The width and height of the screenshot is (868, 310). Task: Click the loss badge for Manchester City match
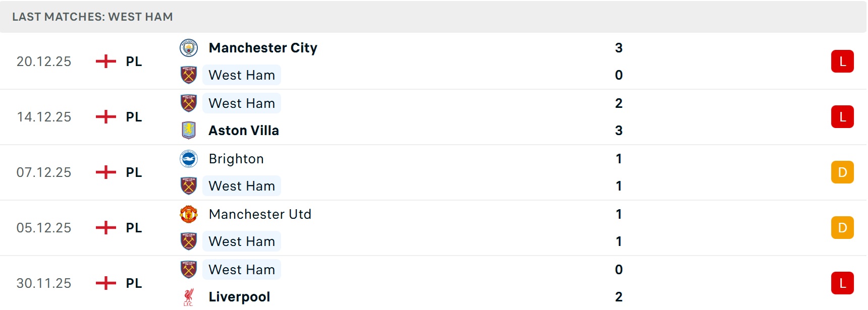[842, 61]
